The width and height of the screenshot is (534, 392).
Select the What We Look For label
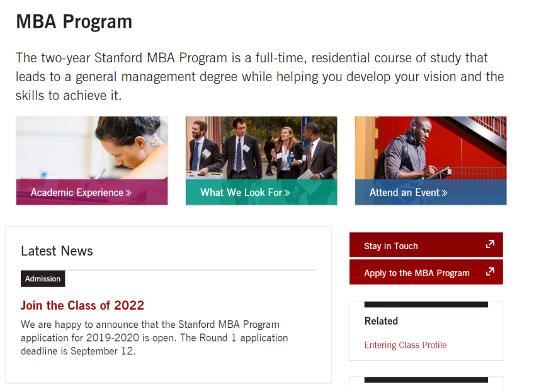click(241, 193)
